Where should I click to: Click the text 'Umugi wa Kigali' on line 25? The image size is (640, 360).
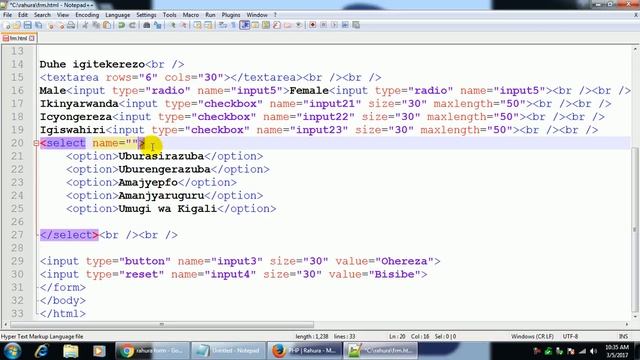(x=167, y=209)
